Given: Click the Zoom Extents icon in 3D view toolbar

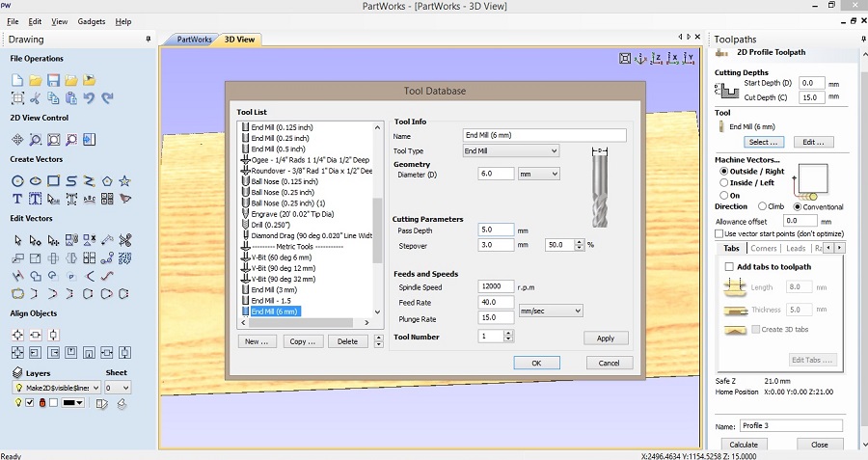Looking at the screenshot, I should [x=625, y=58].
